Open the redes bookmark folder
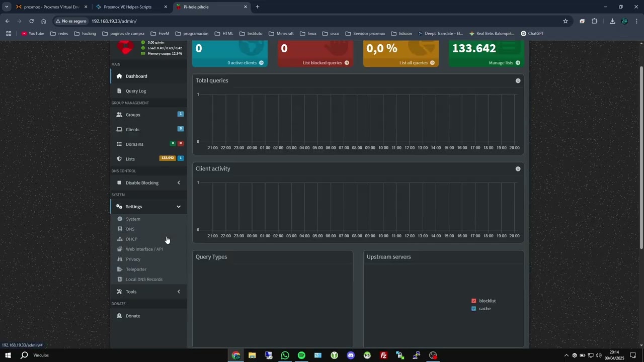The width and height of the screenshot is (644, 362). [59, 34]
